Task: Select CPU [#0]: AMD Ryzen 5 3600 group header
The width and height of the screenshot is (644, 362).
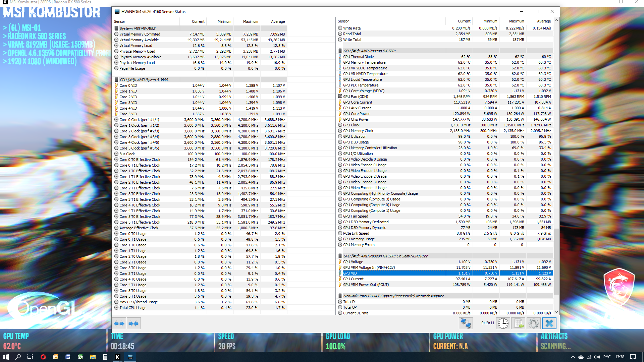Action: click(144, 80)
